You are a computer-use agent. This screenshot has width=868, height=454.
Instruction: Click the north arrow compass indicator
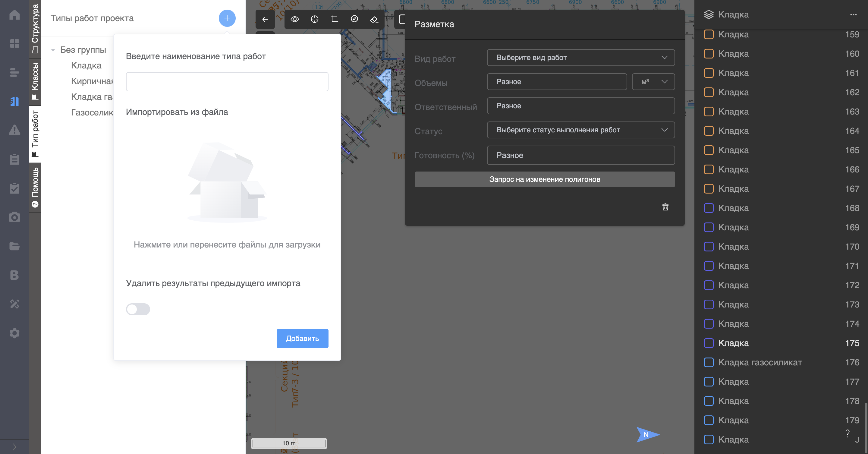[648, 434]
